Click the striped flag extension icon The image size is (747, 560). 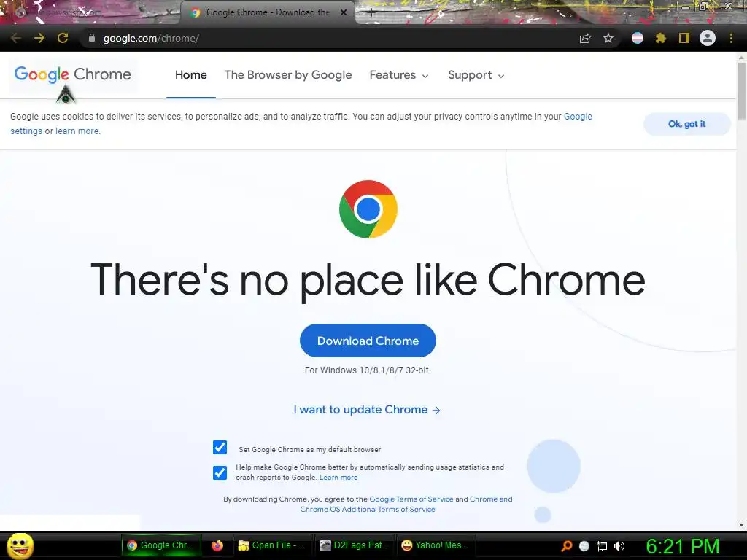(638, 38)
